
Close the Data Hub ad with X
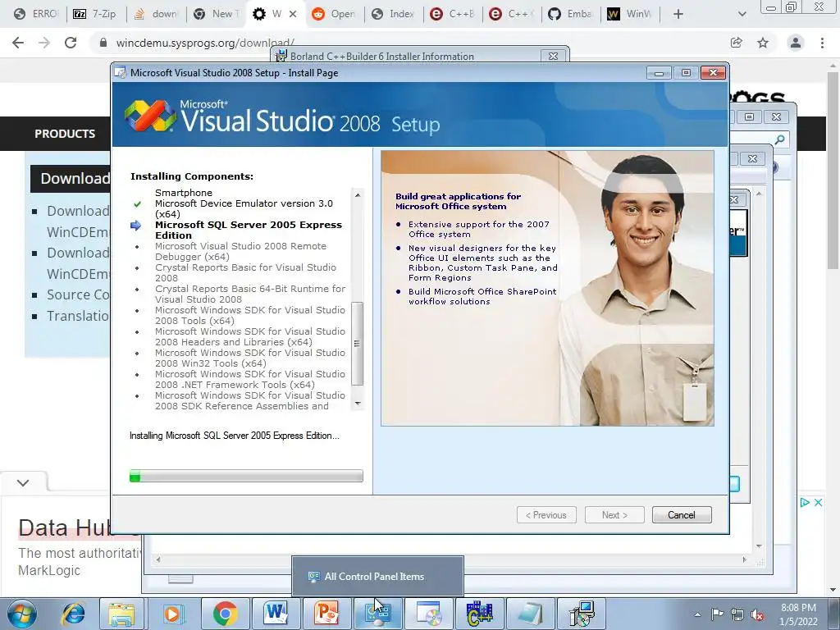(x=818, y=503)
